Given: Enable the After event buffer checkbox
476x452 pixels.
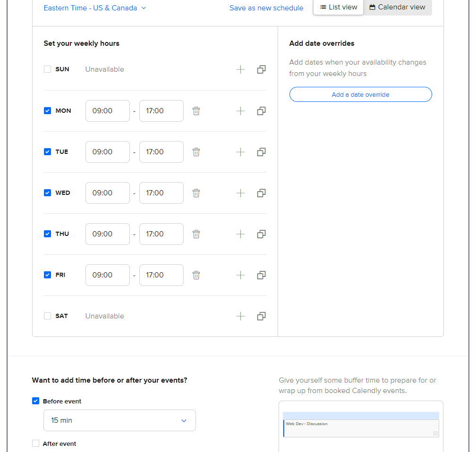Looking at the screenshot, I should (x=35, y=444).
